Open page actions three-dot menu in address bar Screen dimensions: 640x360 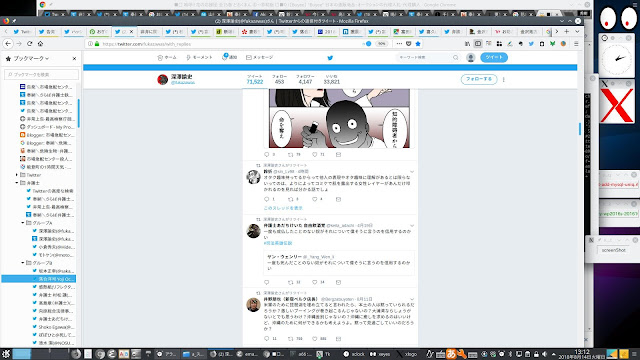tap(399, 44)
